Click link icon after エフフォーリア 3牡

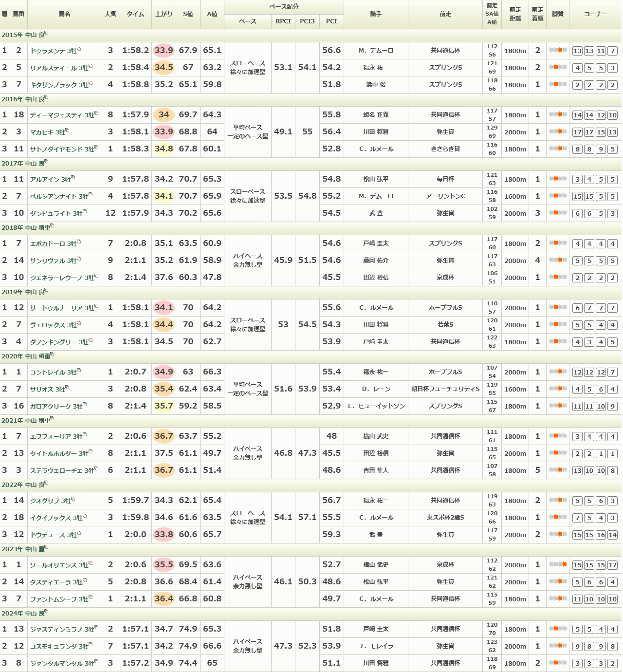point(85,435)
